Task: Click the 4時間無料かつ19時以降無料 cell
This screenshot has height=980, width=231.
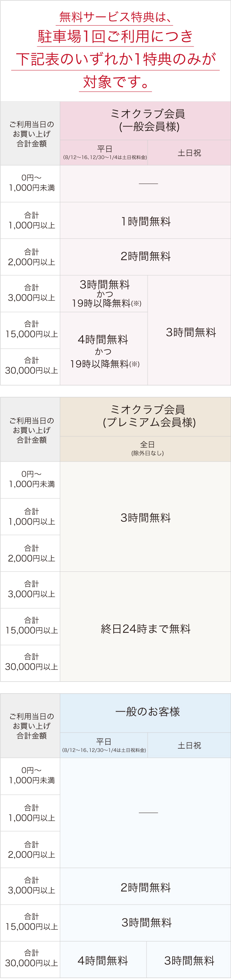Action: click(104, 351)
